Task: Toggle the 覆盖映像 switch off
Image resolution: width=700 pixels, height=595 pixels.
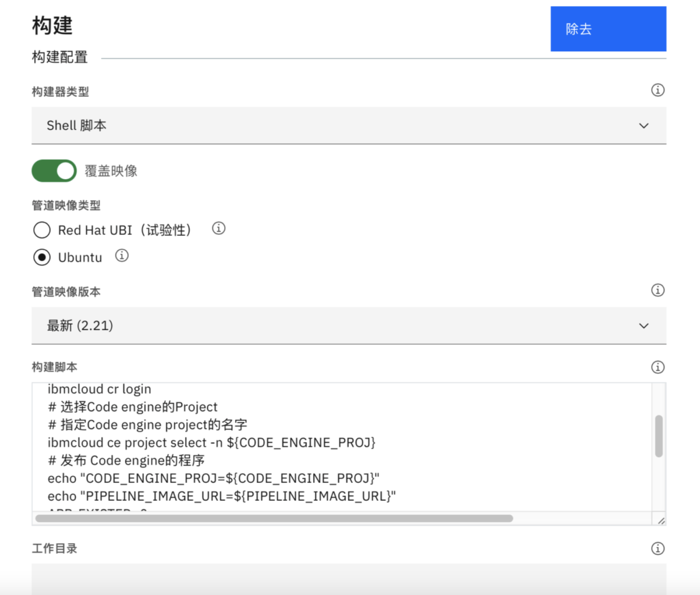Action: click(x=54, y=171)
